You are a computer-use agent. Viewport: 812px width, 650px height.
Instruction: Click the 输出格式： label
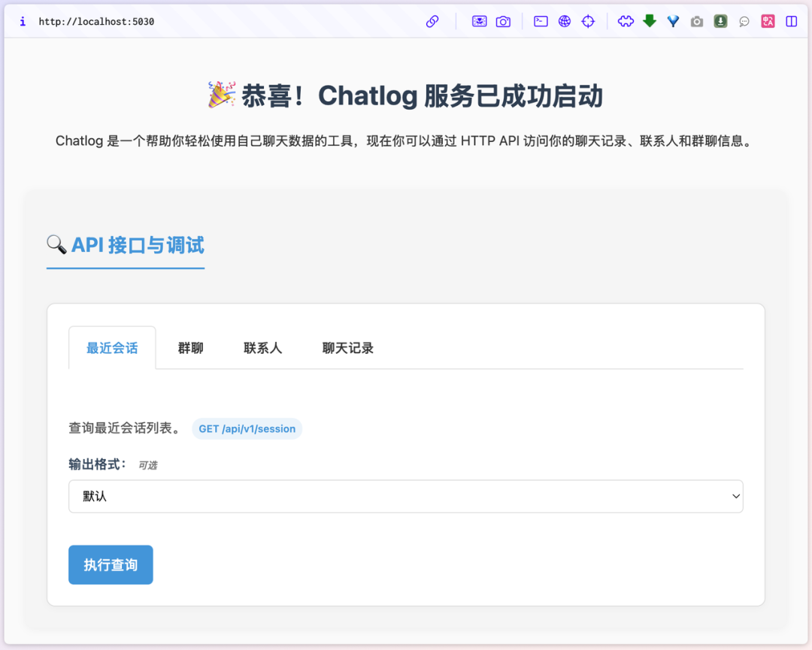[97, 464]
